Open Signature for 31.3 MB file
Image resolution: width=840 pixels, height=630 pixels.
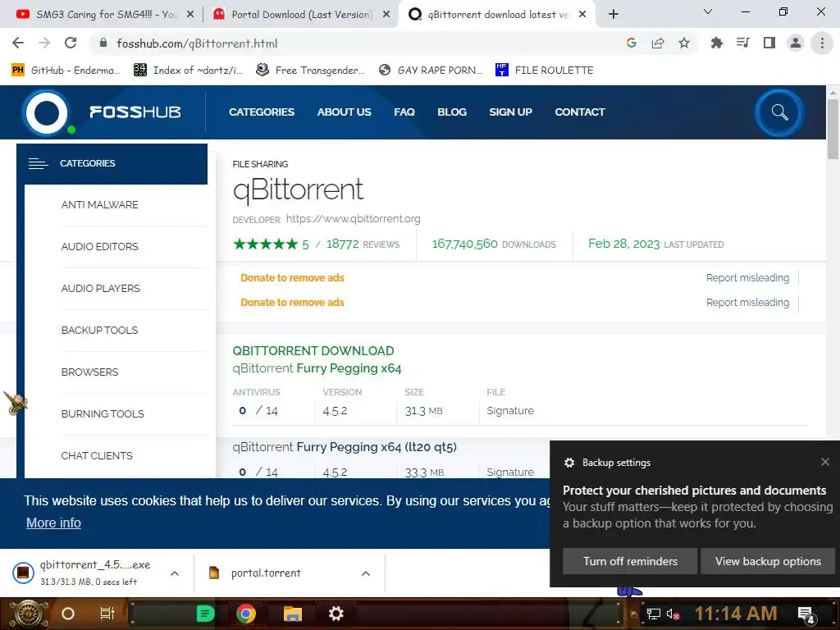tap(510, 410)
